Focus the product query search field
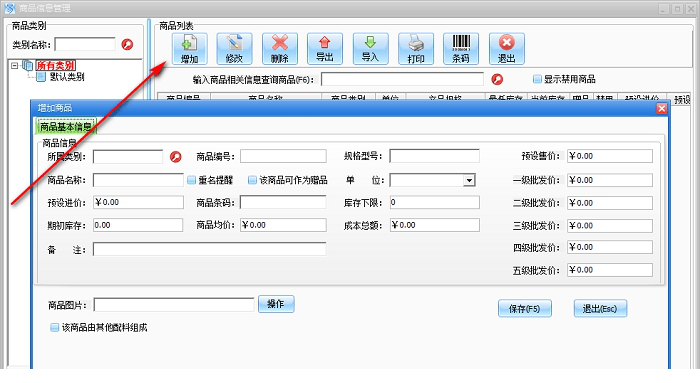The width and height of the screenshot is (700, 383). pyautogui.click(x=402, y=79)
